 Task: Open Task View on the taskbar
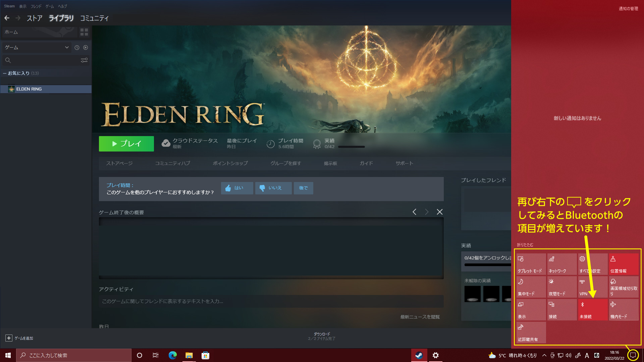point(156,355)
